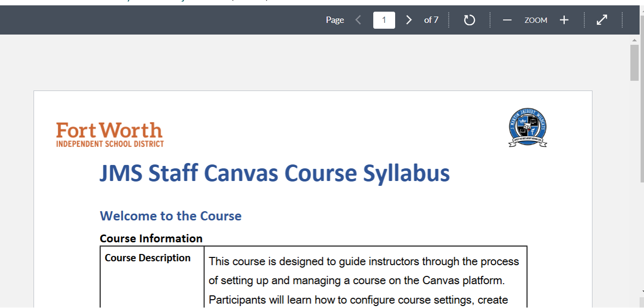Screen dimensions: 644x308
Task: Click the course description paragraph text
Action: coord(364,280)
